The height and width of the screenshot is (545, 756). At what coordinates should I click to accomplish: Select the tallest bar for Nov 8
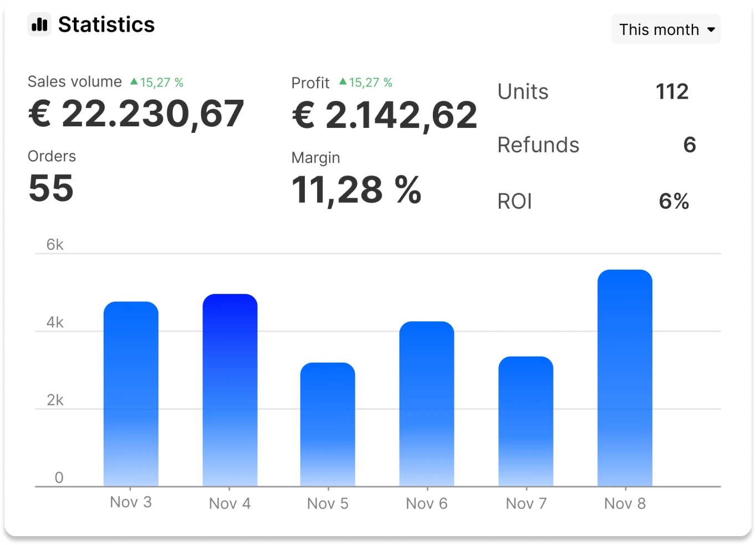point(625,377)
